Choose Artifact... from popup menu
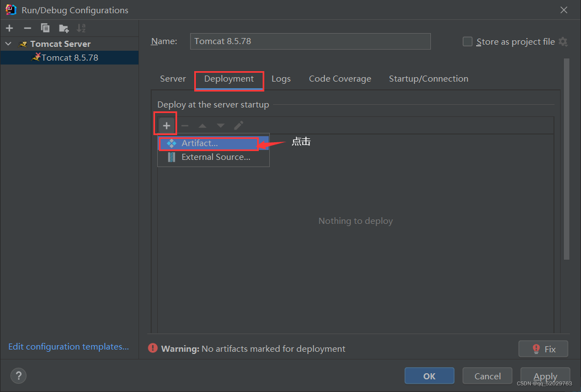 (214, 143)
